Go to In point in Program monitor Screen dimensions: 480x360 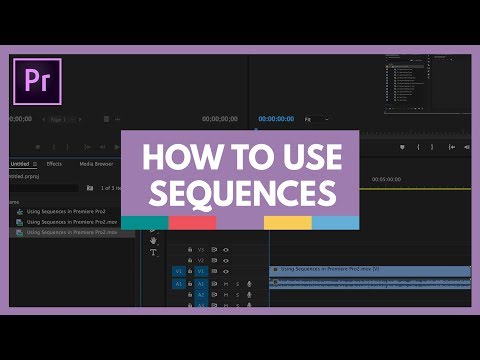pos(451,147)
